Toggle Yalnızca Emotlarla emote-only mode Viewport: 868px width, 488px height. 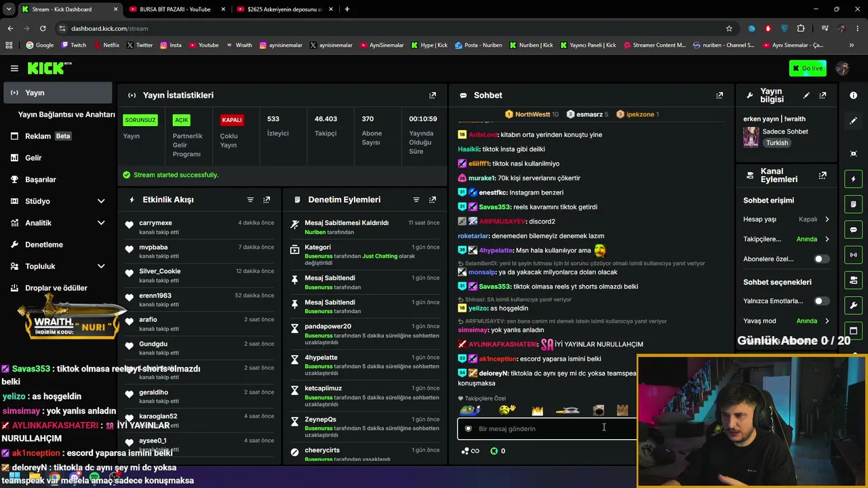tap(821, 301)
